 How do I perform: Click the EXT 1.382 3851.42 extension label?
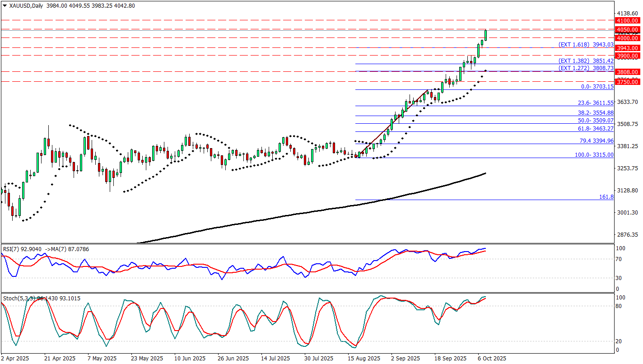click(x=586, y=61)
